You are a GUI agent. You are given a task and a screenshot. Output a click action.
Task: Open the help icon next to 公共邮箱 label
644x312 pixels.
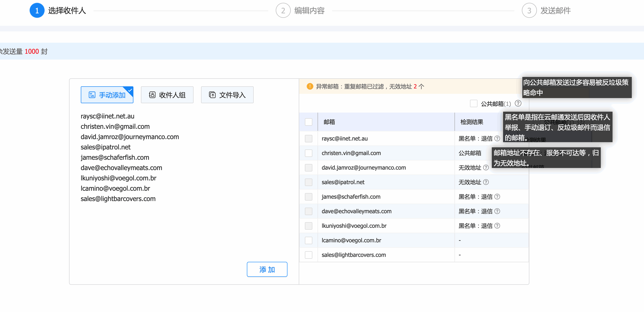coord(518,103)
